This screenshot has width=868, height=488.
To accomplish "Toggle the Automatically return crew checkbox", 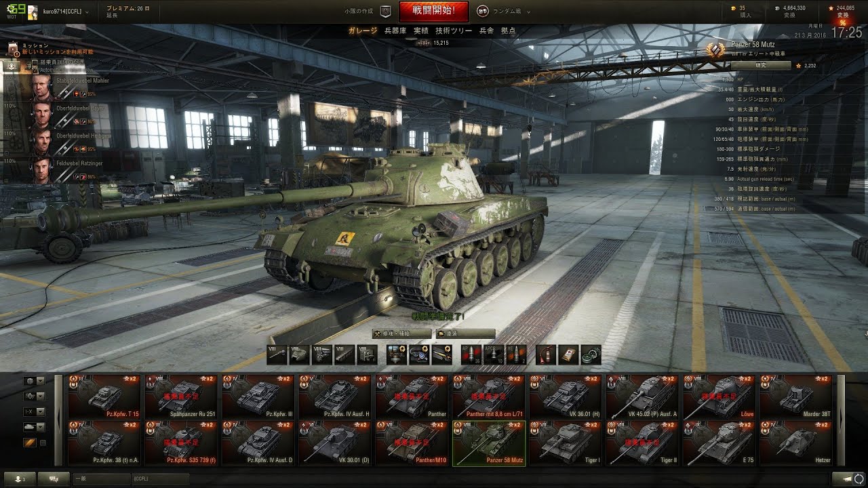I will click(x=35, y=70).
